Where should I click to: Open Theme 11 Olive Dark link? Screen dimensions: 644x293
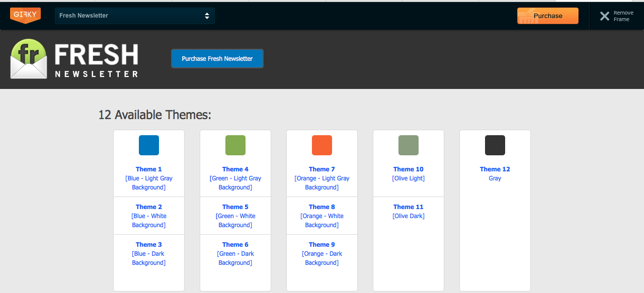[409, 211]
